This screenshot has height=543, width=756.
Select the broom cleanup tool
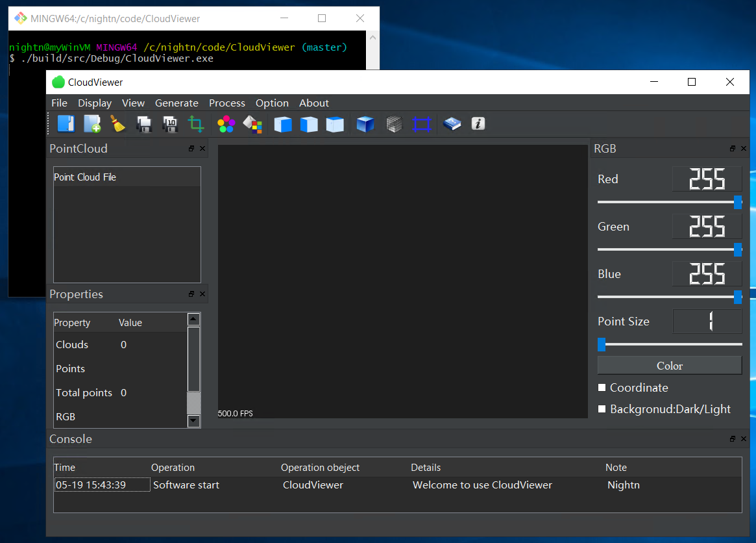pos(117,123)
